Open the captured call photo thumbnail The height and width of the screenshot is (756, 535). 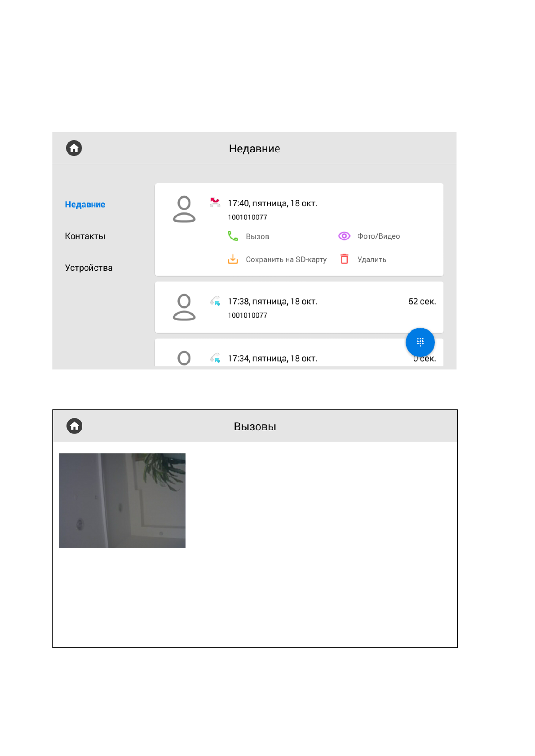pyautogui.click(x=122, y=500)
